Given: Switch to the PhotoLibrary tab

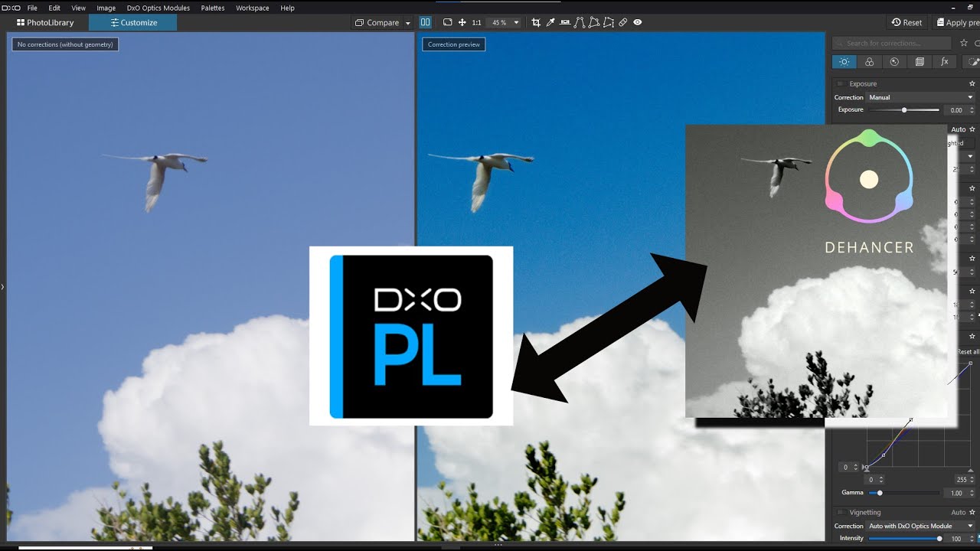Looking at the screenshot, I should (45, 22).
